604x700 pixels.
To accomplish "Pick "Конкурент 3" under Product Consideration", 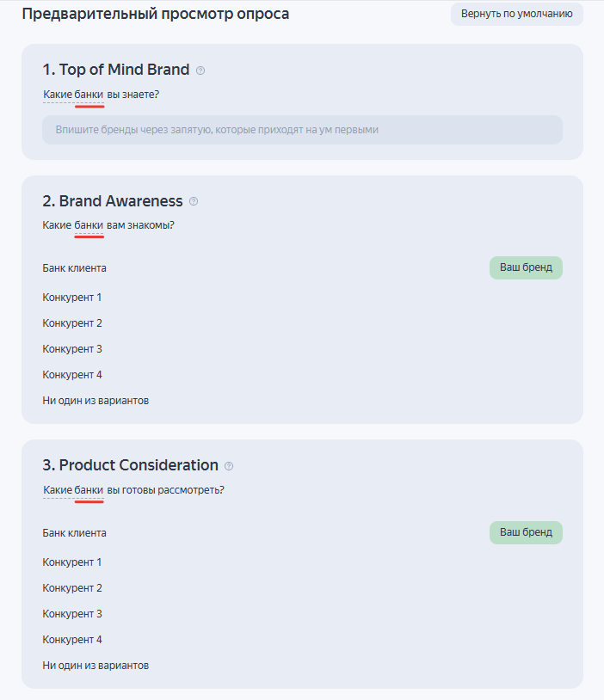I will [72, 614].
